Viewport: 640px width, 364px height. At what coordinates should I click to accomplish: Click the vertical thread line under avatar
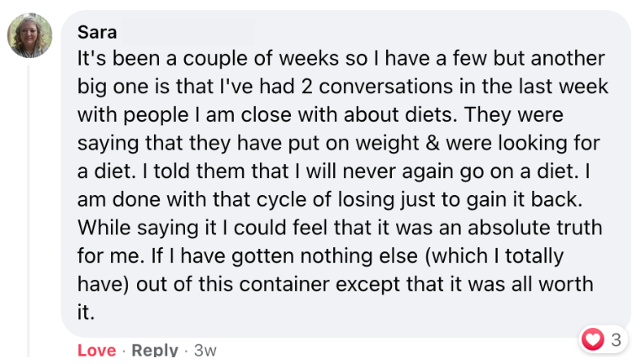tap(29, 210)
